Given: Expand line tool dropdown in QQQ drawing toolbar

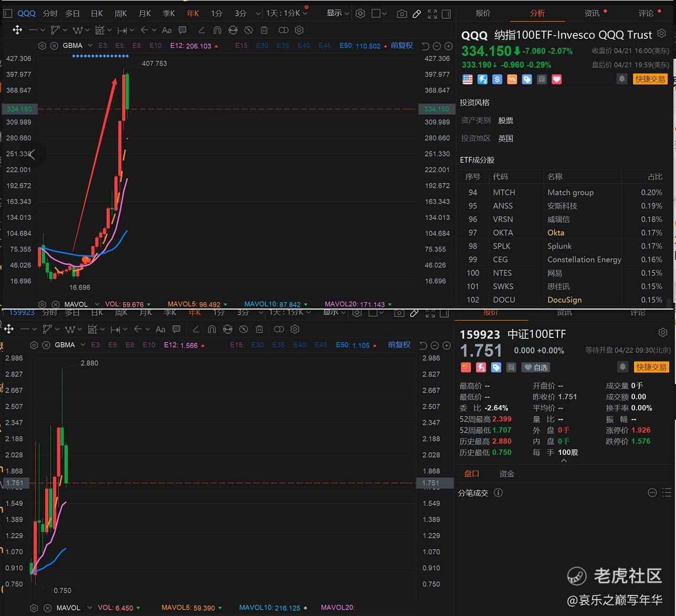Looking at the screenshot, I should pos(43,30).
